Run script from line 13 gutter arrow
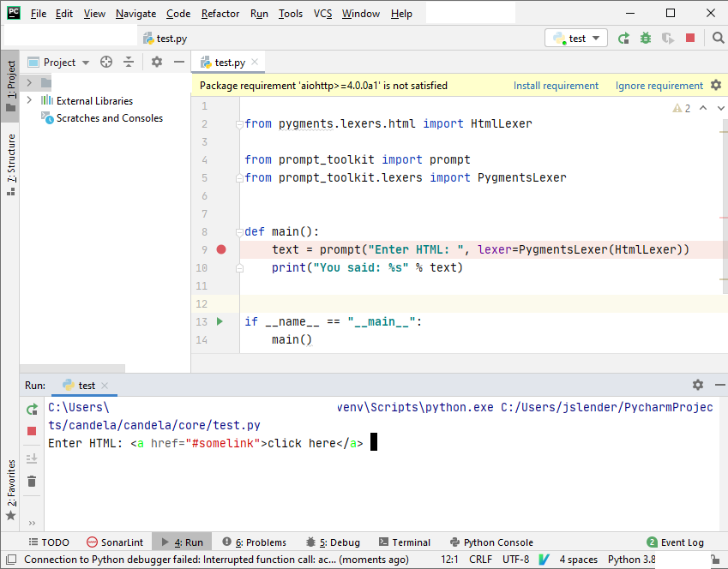Screen dimensions: 728x569 click(x=220, y=321)
